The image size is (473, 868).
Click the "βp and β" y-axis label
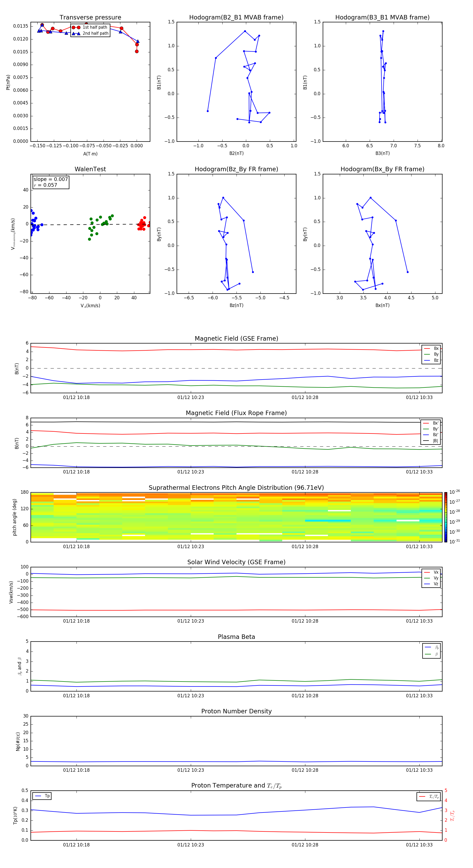tap(19, 666)
